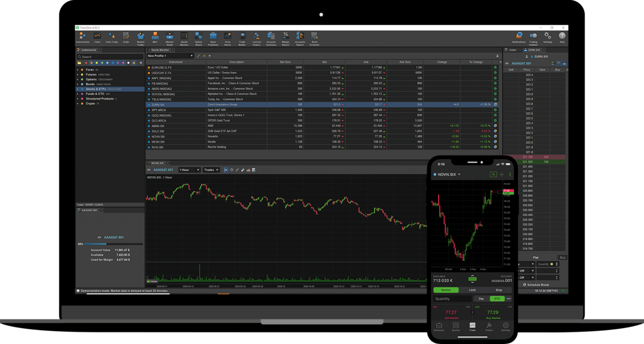This screenshot has width=644, height=344.
Task: Open the Quote Monitor toolbar icon
Action: point(184,39)
